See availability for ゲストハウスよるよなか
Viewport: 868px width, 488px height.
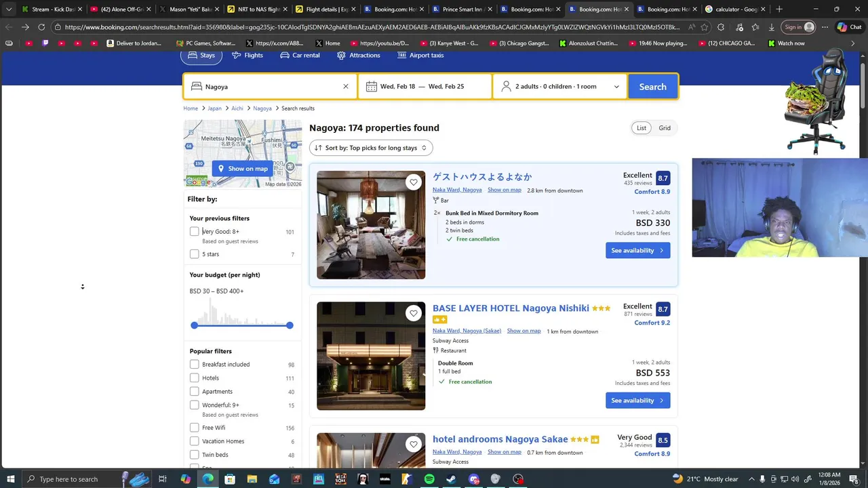[x=637, y=251]
